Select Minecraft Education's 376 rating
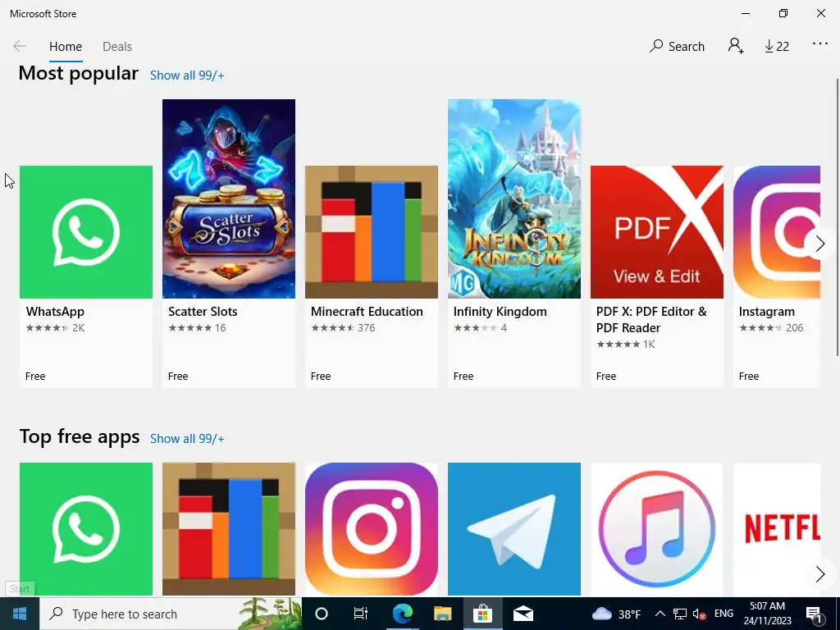 [343, 328]
